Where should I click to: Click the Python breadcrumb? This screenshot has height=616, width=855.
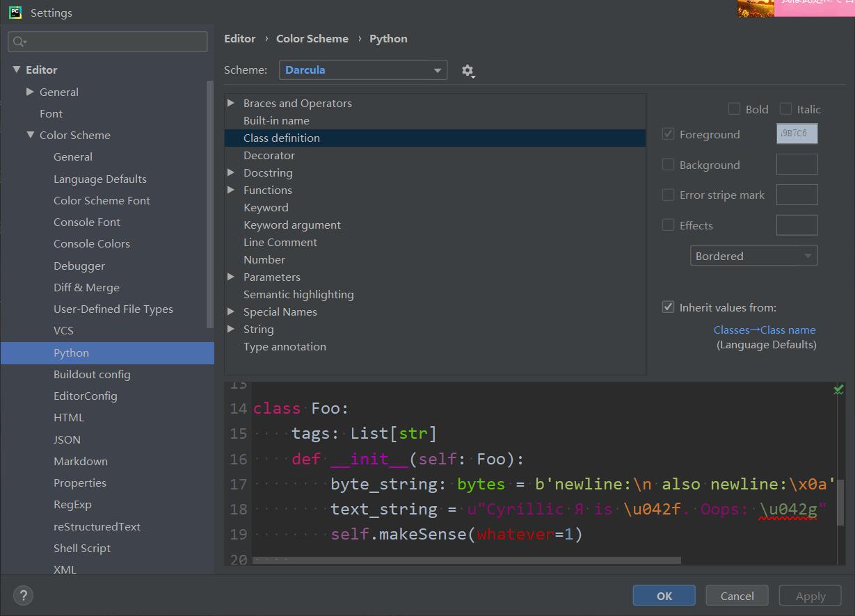coord(388,39)
